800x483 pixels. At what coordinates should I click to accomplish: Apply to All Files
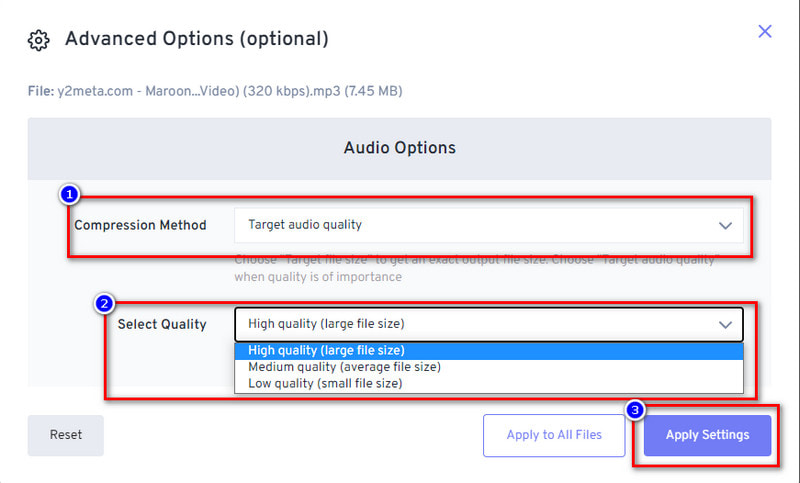pyautogui.click(x=554, y=435)
